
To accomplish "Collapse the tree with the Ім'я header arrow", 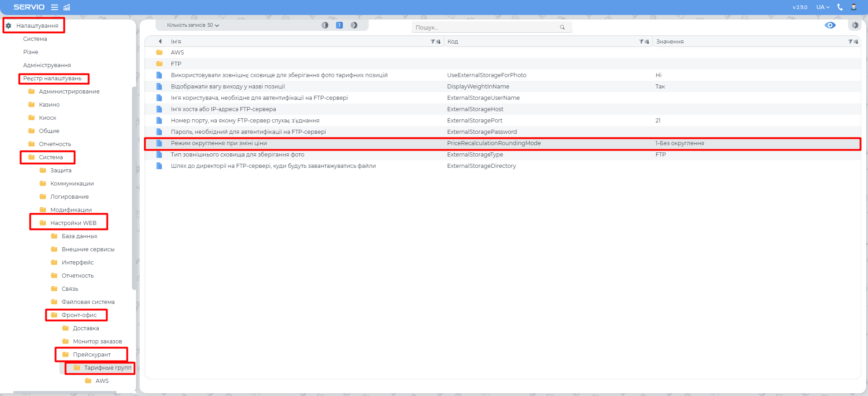I will (160, 41).
